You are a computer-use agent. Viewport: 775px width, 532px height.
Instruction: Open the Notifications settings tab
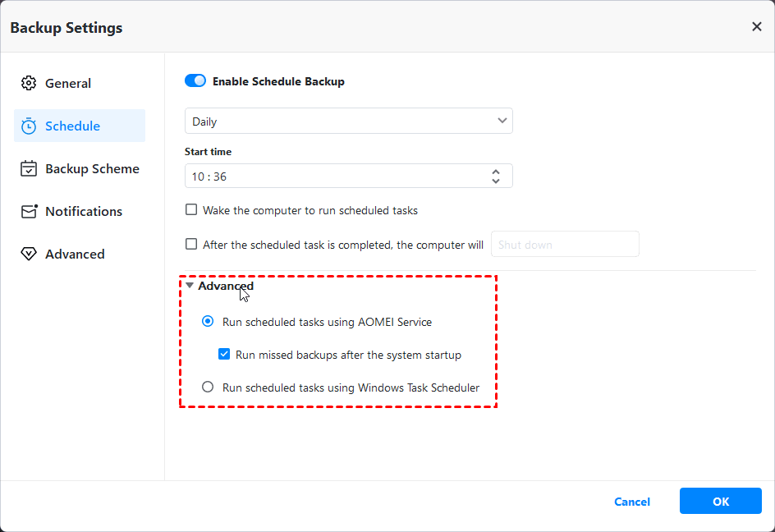click(x=83, y=211)
